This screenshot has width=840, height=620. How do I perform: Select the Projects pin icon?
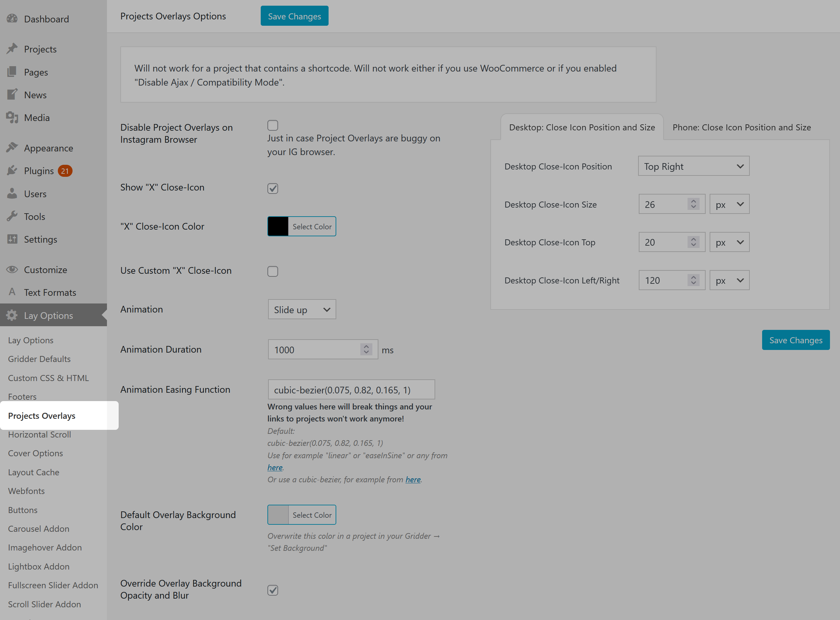pyautogui.click(x=12, y=49)
